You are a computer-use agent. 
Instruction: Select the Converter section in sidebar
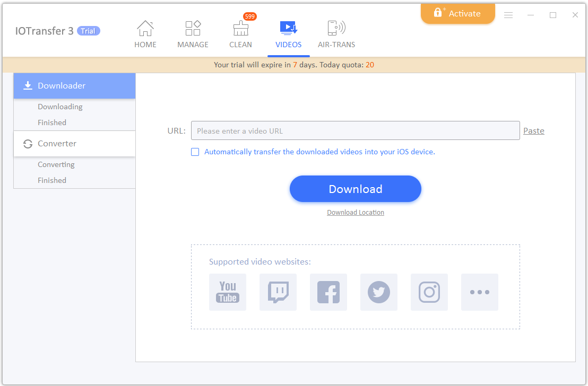(74, 144)
